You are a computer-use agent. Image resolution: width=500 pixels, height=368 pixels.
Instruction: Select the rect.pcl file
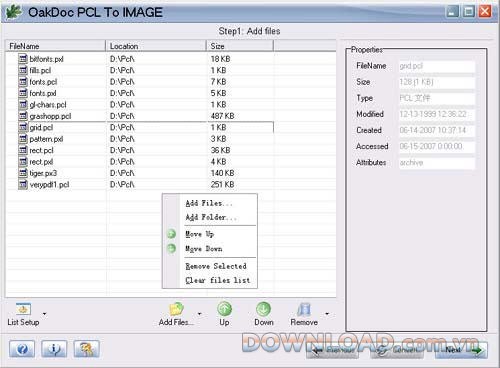coord(41,150)
